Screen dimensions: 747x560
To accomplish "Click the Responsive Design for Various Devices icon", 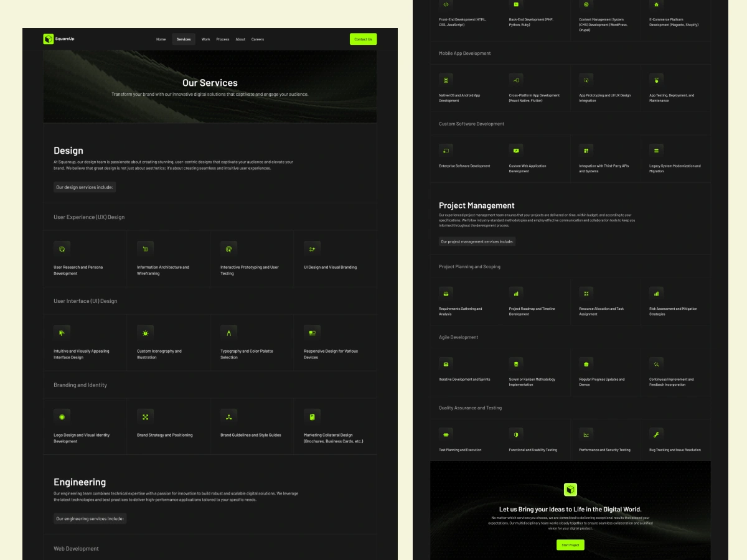I will (x=312, y=333).
